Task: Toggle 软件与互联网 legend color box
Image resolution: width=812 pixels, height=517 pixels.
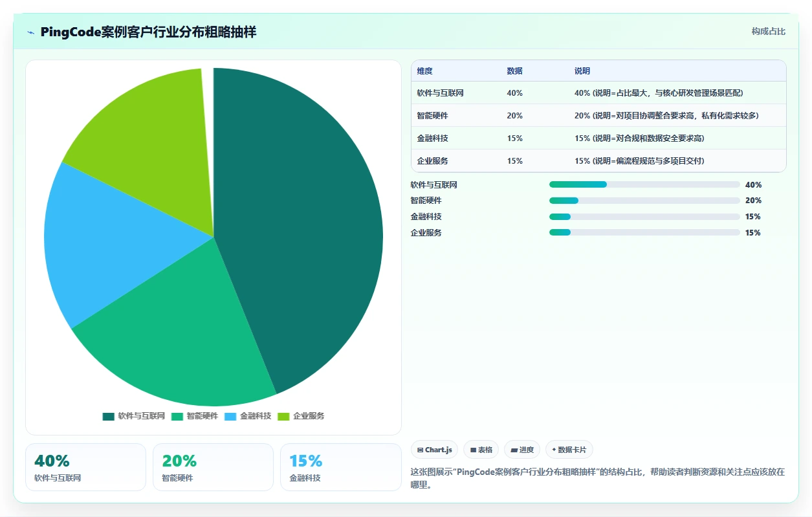Action: coord(108,416)
